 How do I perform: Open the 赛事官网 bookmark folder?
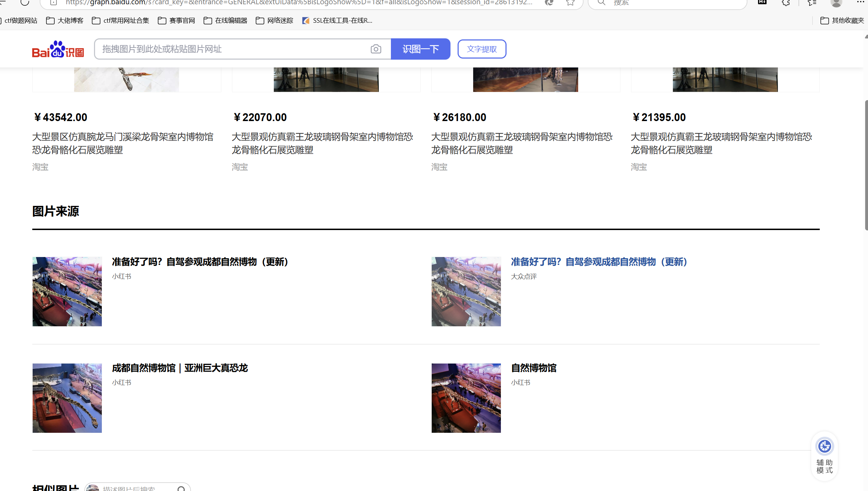(x=177, y=21)
